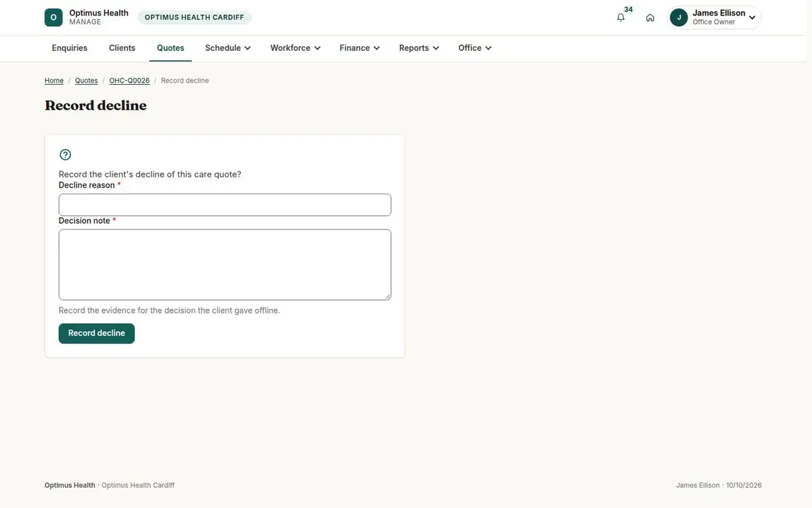The image size is (812, 508).
Task: Click the Optimus Health logo badge
Action: pos(53,18)
